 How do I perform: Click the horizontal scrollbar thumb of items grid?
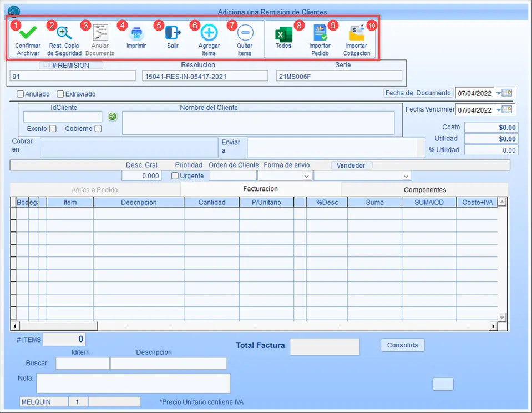point(58,326)
